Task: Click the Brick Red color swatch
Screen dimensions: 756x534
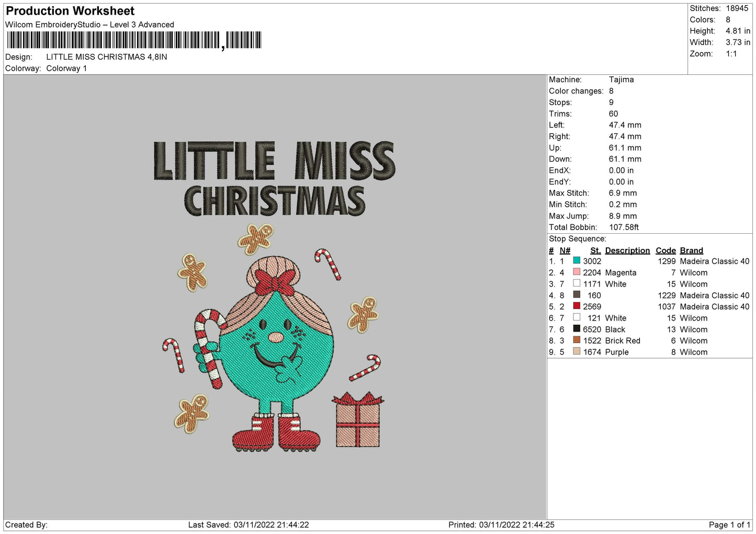Action: pos(577,340)
